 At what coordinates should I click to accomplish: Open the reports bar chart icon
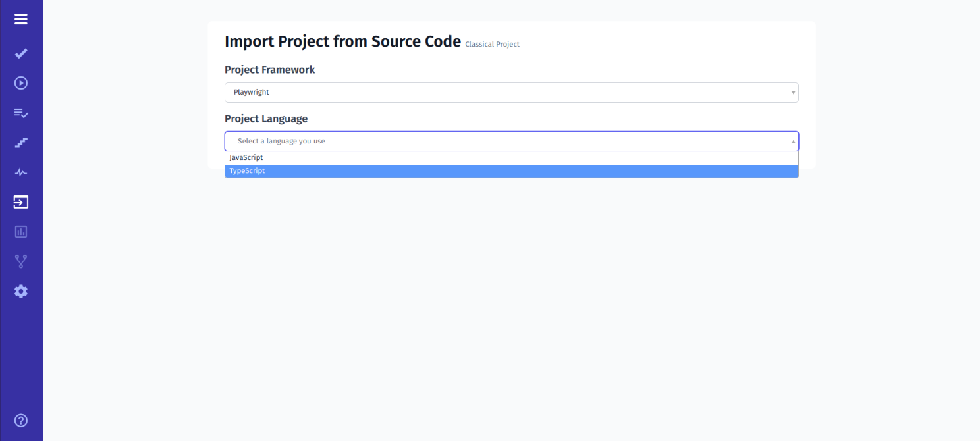(20, 232)
